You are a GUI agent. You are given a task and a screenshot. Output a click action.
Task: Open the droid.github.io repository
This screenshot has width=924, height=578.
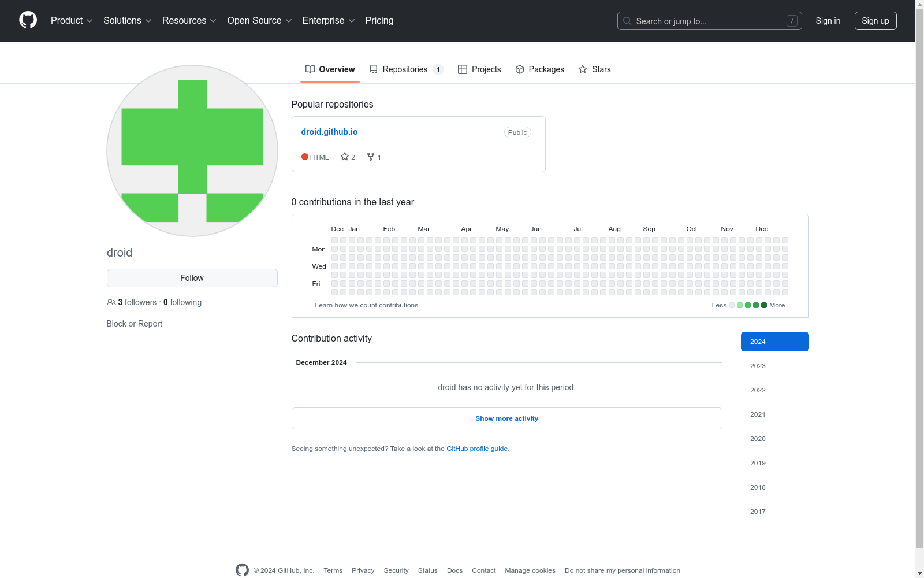[x=329, y=132]
